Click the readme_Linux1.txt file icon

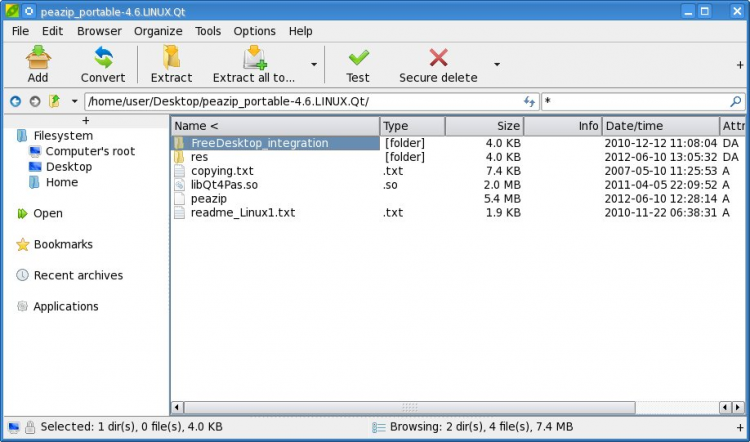point(179,212)
